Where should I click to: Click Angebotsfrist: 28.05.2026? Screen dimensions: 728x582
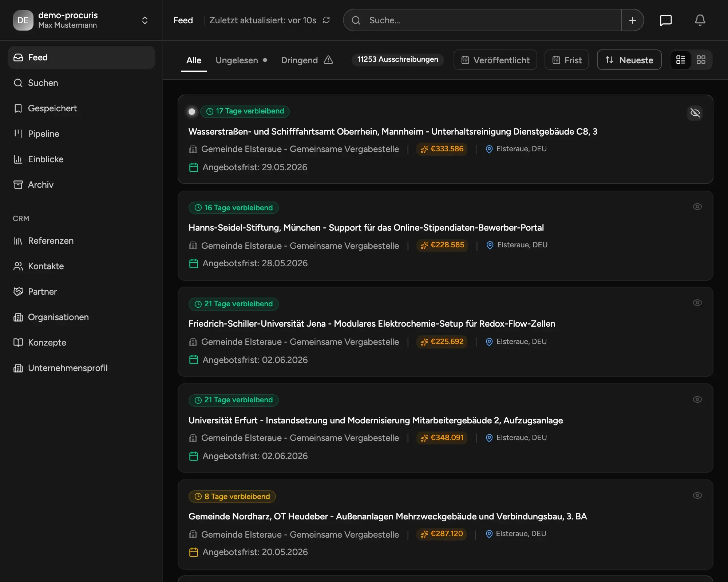coord(255,263)
